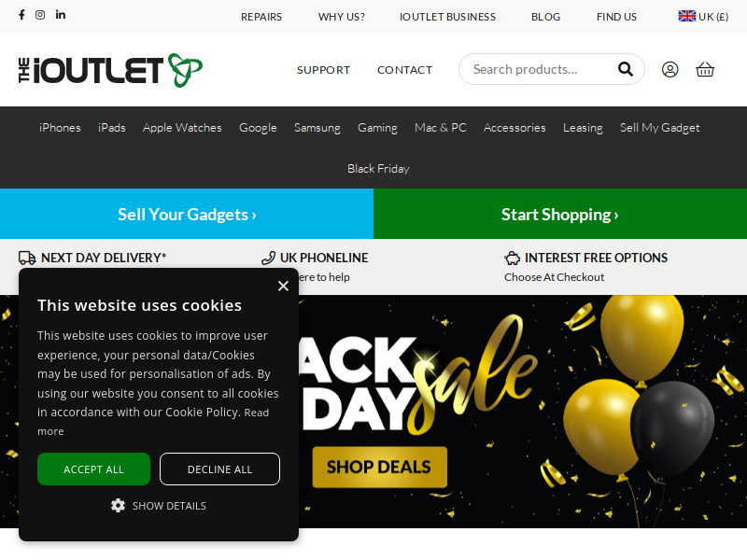
Task: Open the shopping basket icon
Action: pyautogui.click(x=705, y=69)
